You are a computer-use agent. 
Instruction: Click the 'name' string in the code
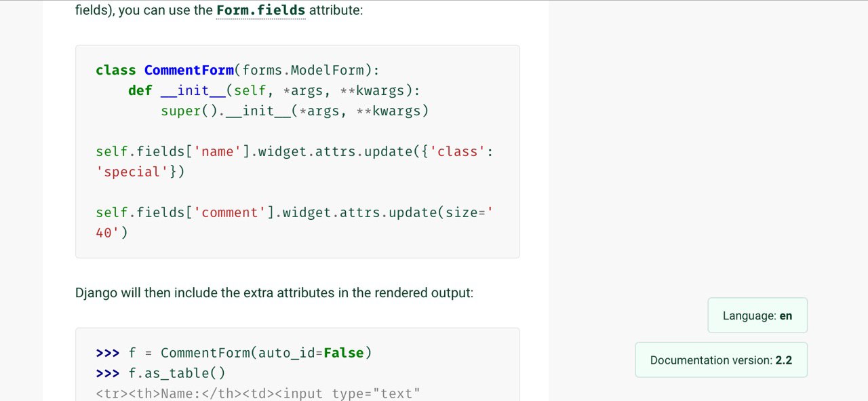pos(218,152)
